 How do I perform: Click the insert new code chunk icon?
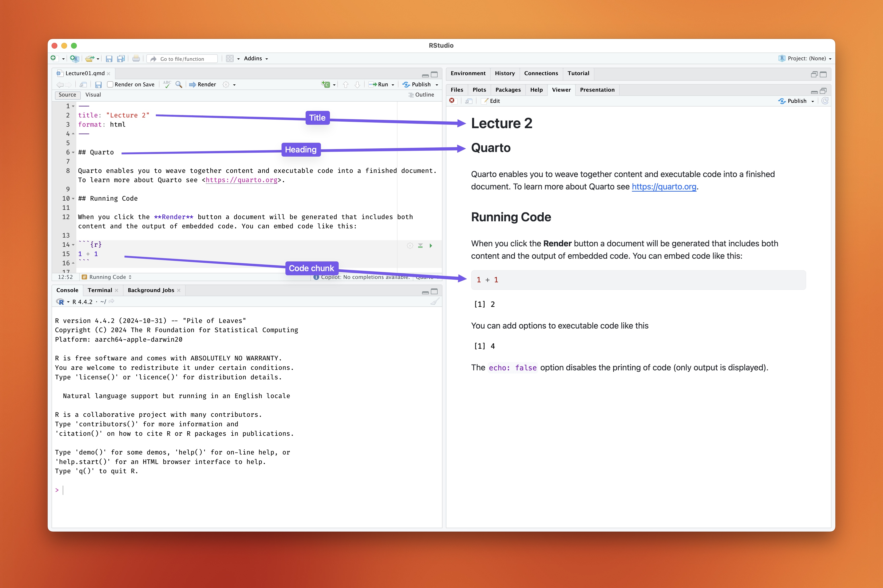tap(326, 84)
